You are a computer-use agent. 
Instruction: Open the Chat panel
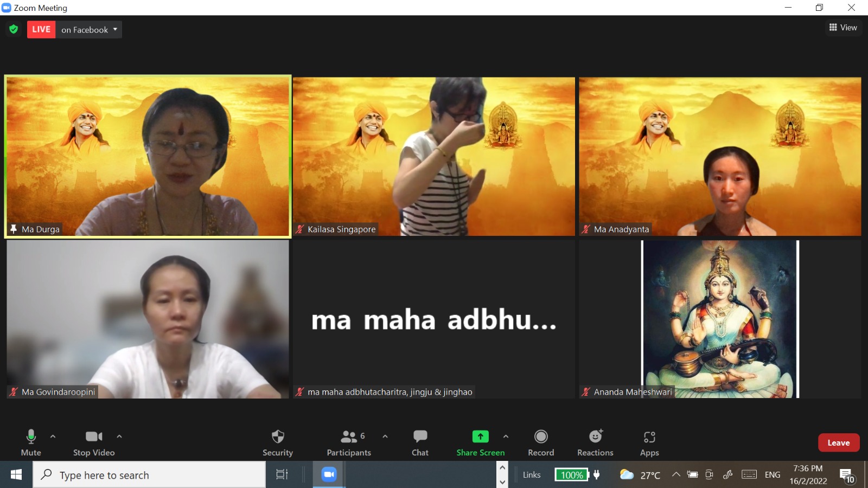(420, 442)
